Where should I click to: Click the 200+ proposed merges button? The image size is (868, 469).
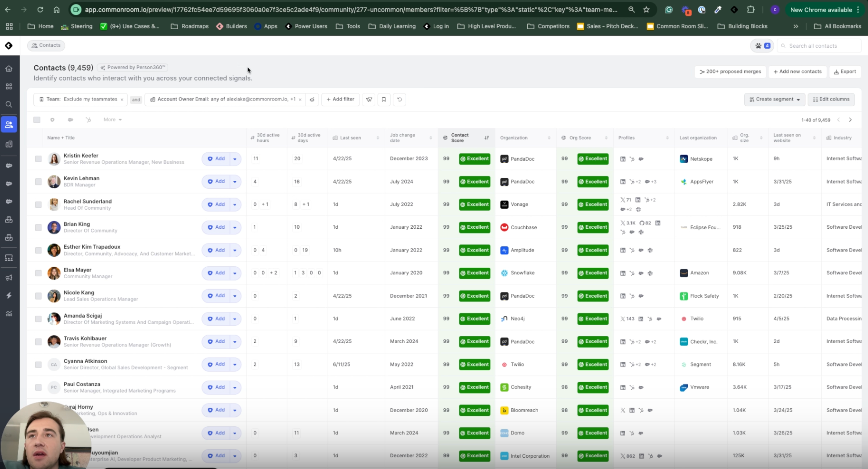[x=730, y=71]
